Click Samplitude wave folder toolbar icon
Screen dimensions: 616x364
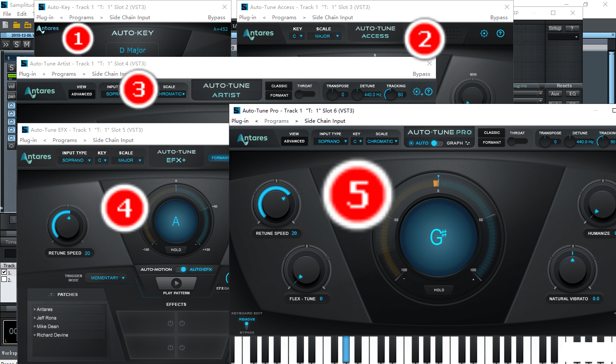coord(27,25)
